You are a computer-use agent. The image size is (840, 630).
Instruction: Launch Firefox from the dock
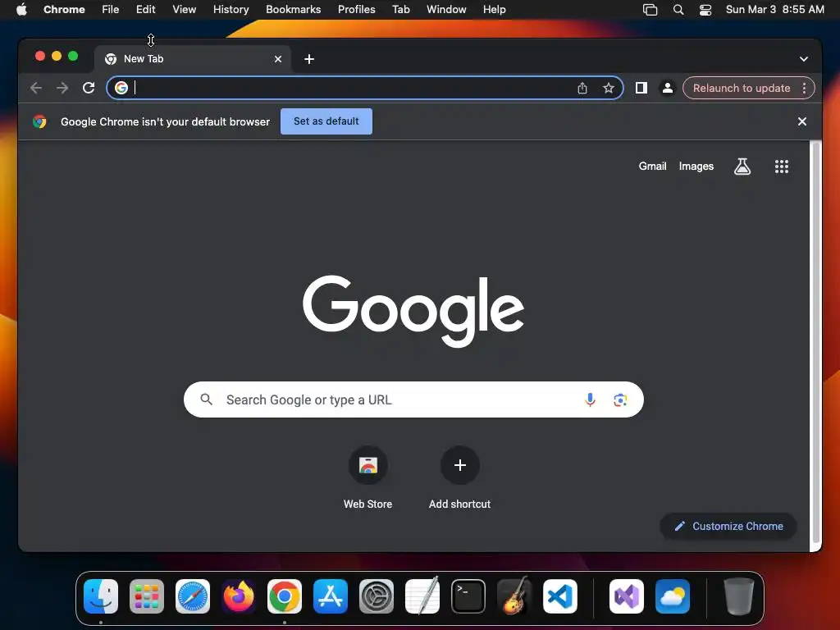tap(239, 596)
